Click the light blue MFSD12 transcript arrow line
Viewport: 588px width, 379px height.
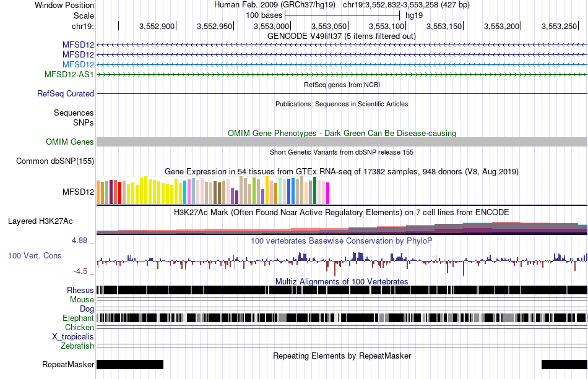[342, 64]
